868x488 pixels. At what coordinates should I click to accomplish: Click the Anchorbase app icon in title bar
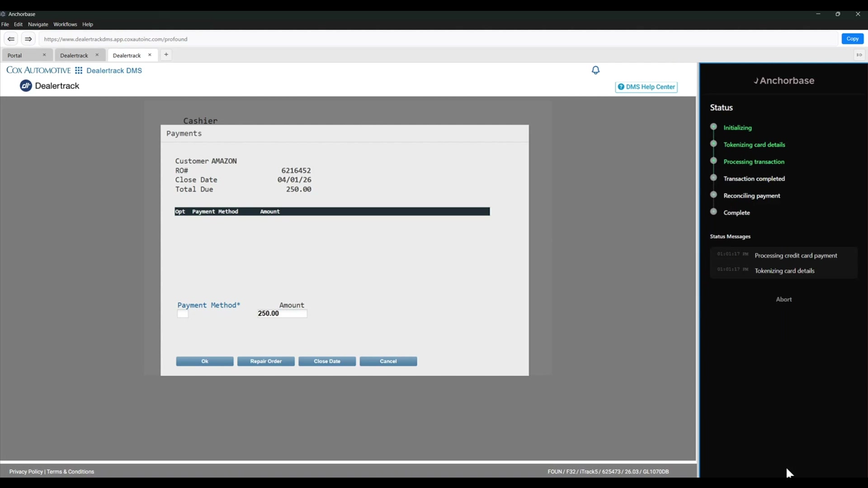(3, 14)
